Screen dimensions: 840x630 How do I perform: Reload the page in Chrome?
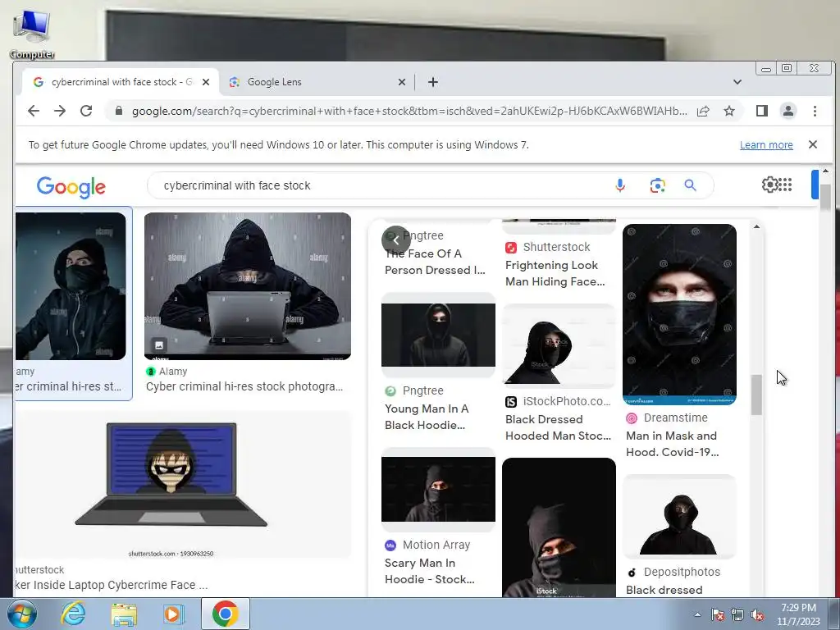point(86,111)
